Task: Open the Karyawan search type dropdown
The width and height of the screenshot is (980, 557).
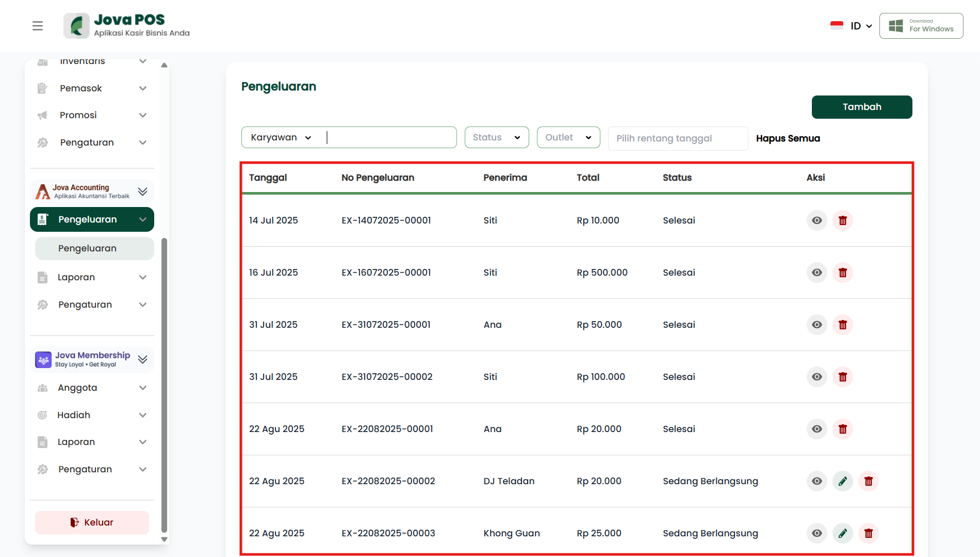Action: click(x=281, y=137)
